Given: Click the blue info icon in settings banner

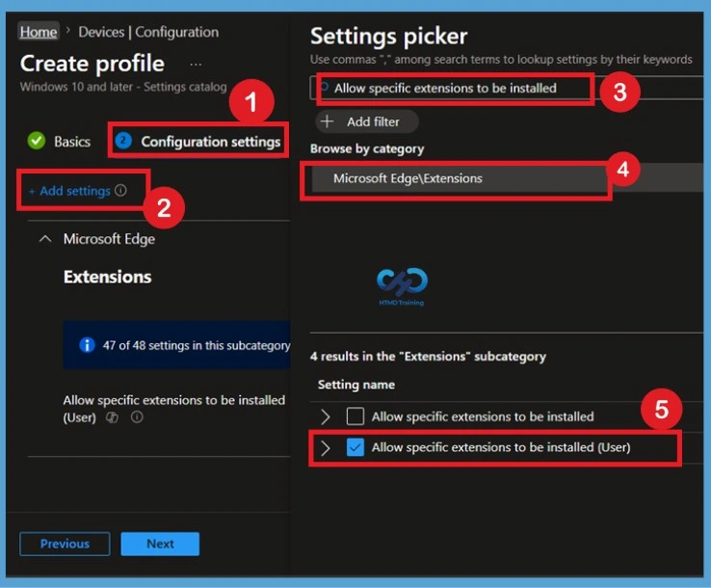Looking at the screenshot, I should tap(87, 345).
